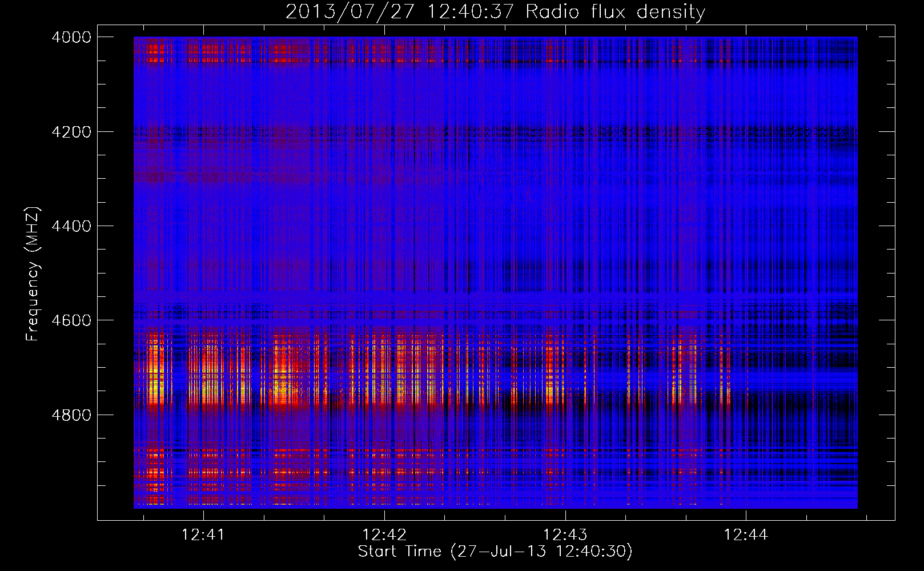Click the 4400 frequency tick label
924x571 pixels.
click(x=71, y=226)
